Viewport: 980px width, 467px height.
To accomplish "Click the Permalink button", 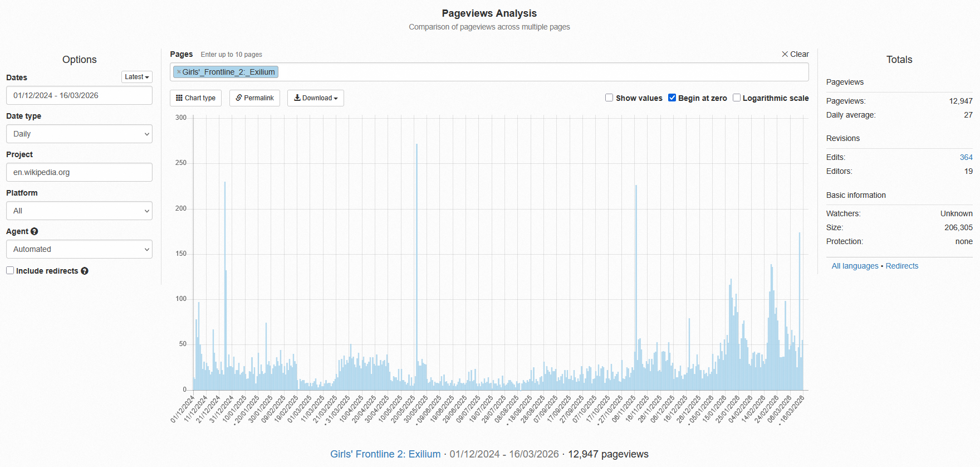I will coord(254,98).
